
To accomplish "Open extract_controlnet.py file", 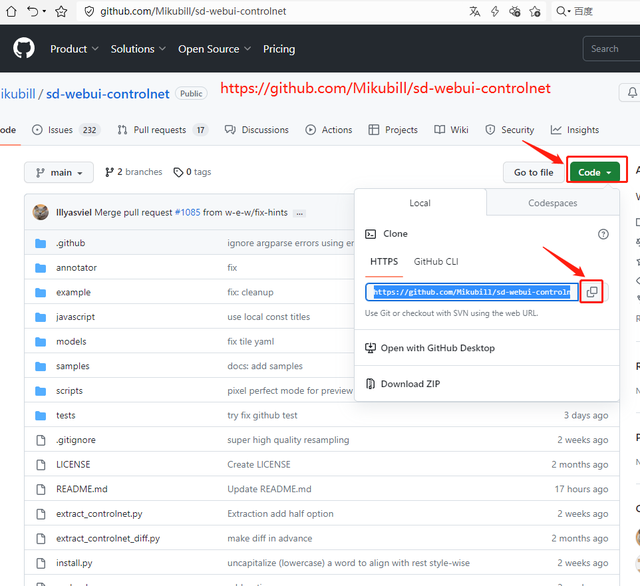I will [x=99, y=514].
